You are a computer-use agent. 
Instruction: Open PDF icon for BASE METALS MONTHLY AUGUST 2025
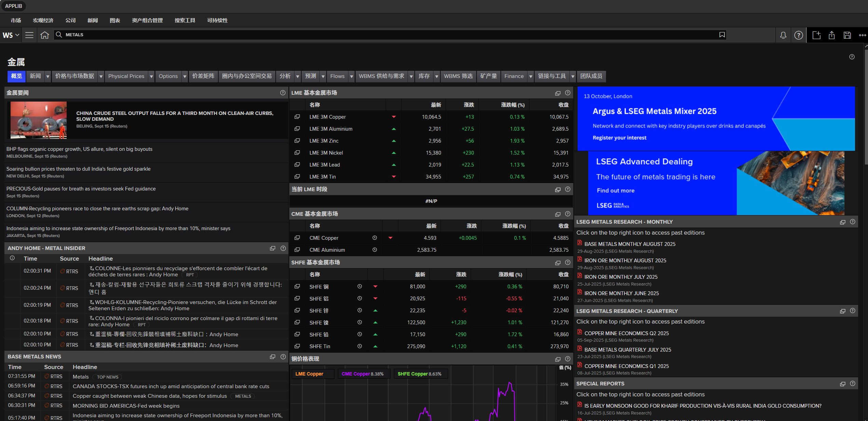pyautogui.click(x=580, y=243)
